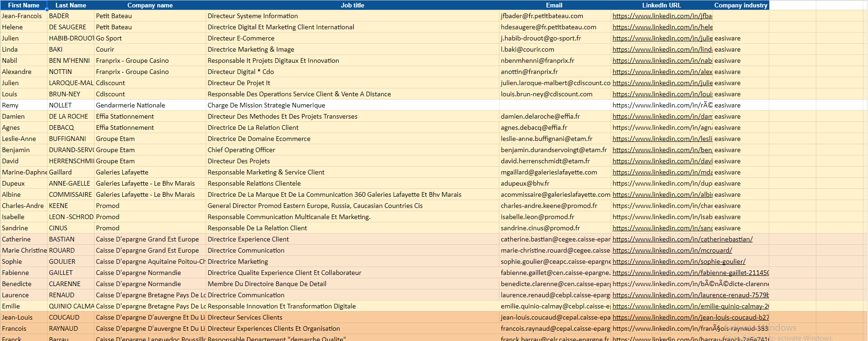The width and height of the screenshot is (868, 341).
Task: Select the Email column header
Action: point(554,5)
